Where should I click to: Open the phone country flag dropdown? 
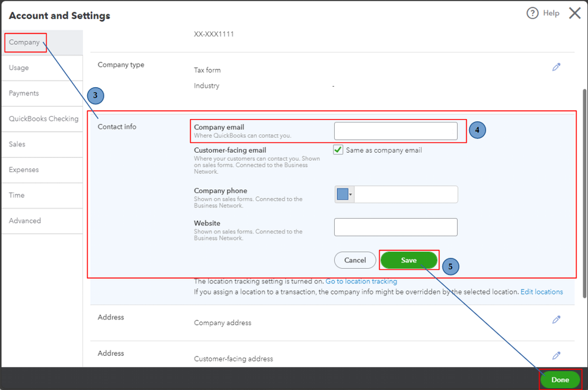(344, 194)
